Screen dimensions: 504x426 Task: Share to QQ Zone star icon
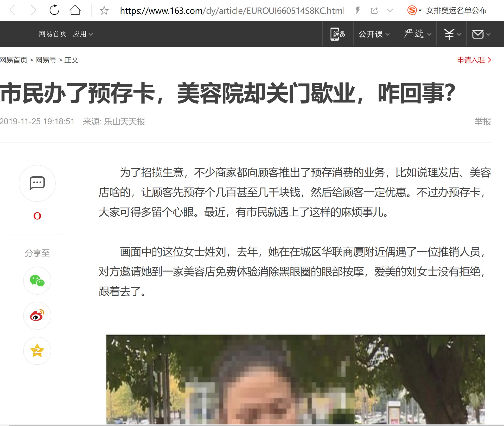(37, 351)
